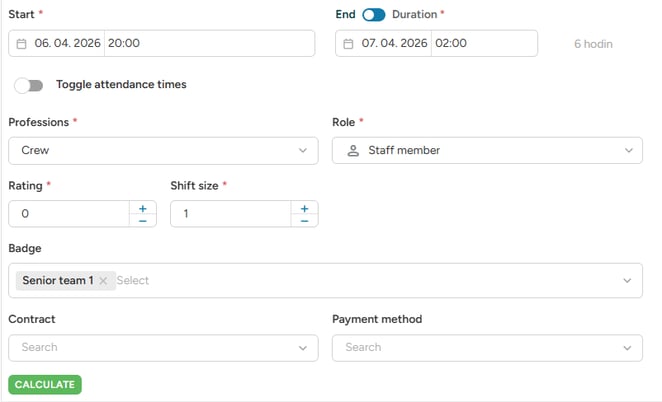662x402 pixels.
Task: Expand the Role dropdown showing Staff member
Action: pyautogui.click(x=487, y=151)
